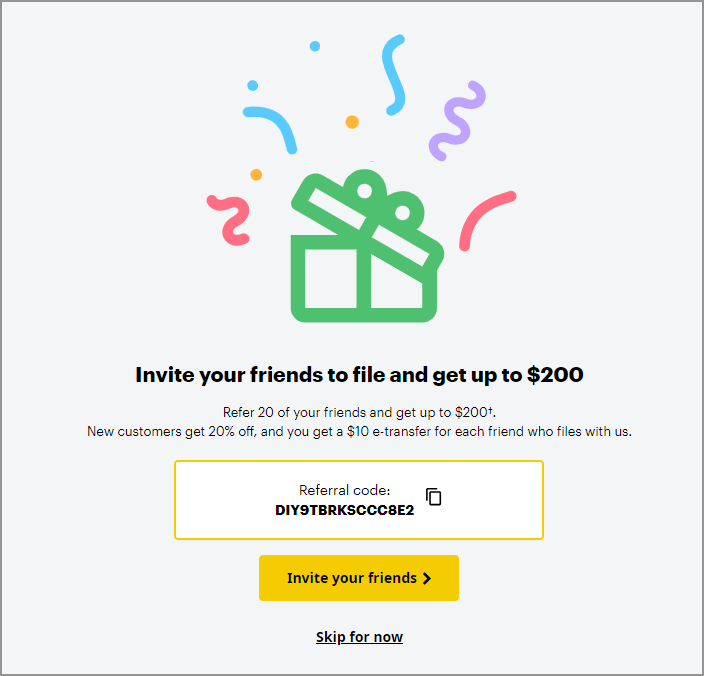Click the blue dot beside the blue arc
704x676 pixels.
click(x=253, y=86)
